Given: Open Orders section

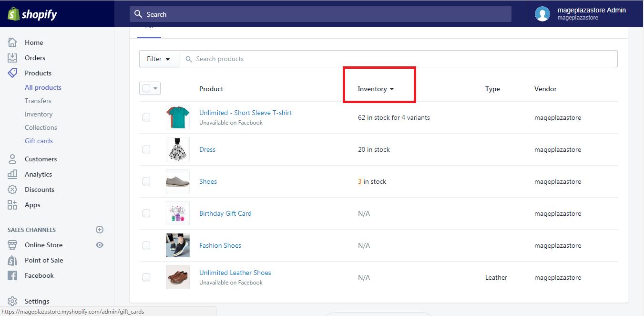Looking at the screenshot, I should click(35, 58).
